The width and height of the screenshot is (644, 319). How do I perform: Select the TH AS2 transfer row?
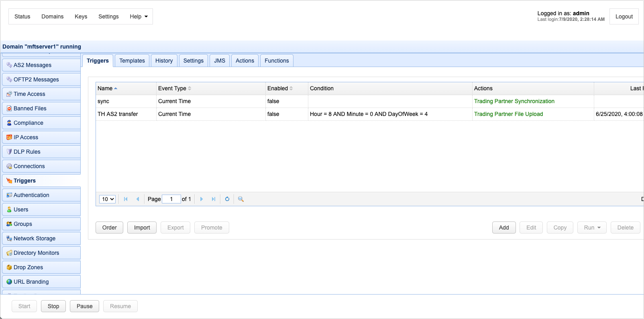pos(369,114)
